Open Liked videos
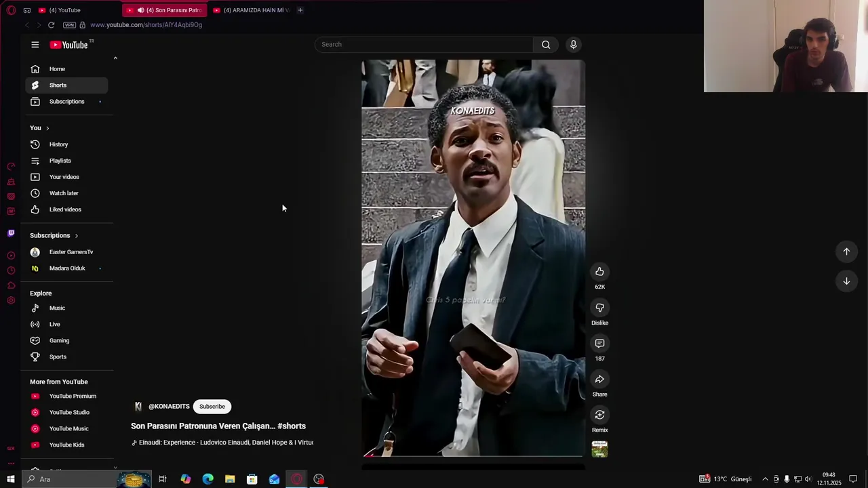 coord(66,209)
